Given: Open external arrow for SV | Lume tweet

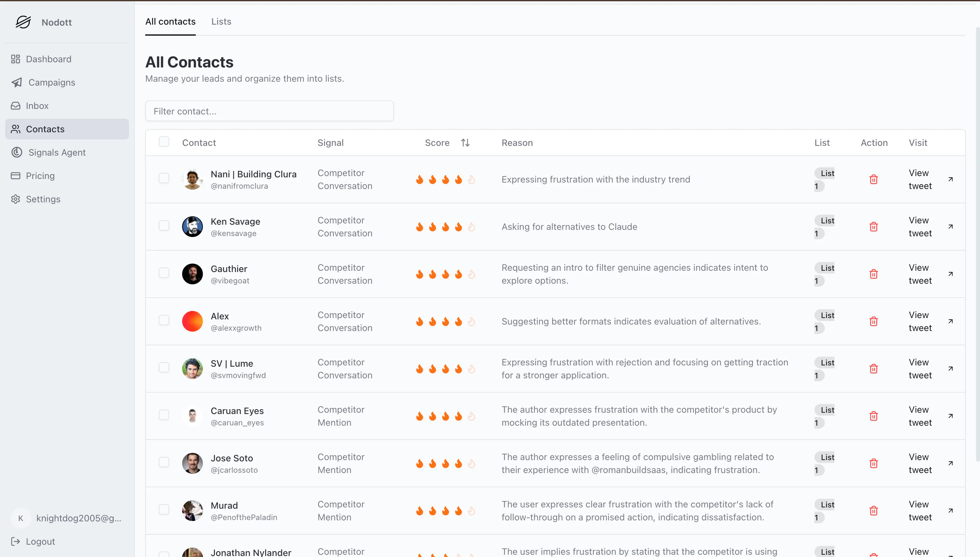Looking at the screenshot, I should point(951,368).
